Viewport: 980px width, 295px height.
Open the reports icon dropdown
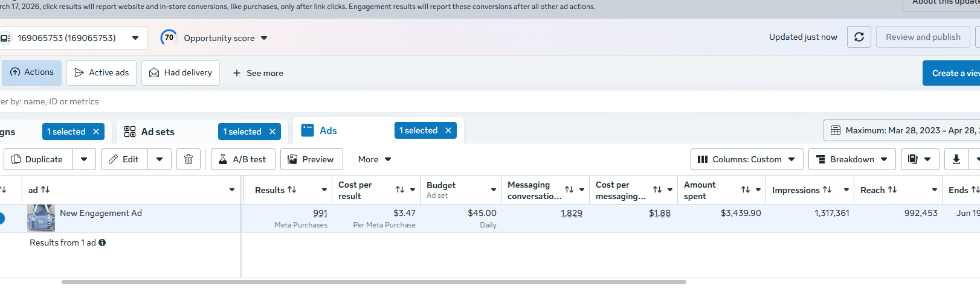click(x=920, y=159)
